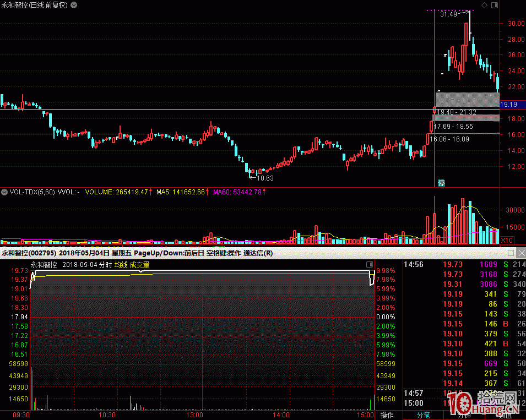The height and width of the screenshot is (420, 526).
Task: Click the 10.63 low price marker
Action: pyautogui.click(x=265, y=178)
